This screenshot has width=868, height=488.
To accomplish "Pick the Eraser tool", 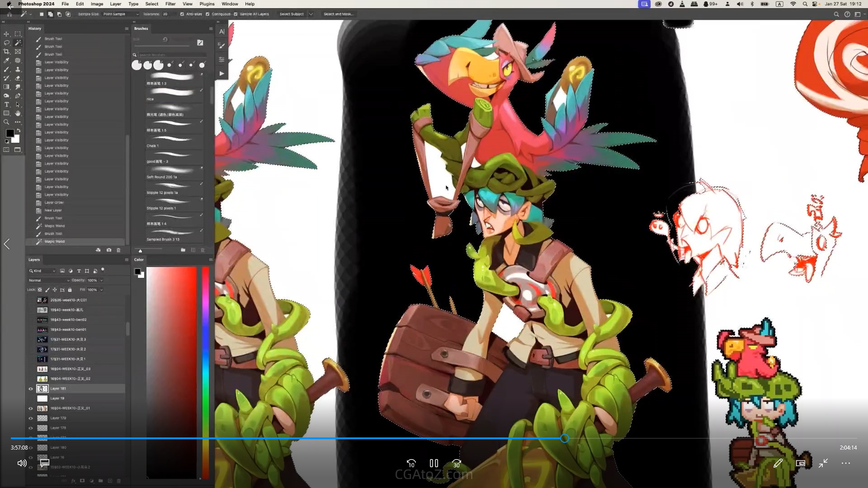I will tap(18, 78).
